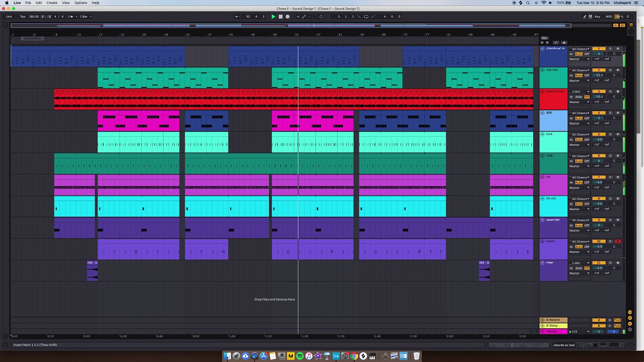Go to previous locator arrow

click(542, 43)
